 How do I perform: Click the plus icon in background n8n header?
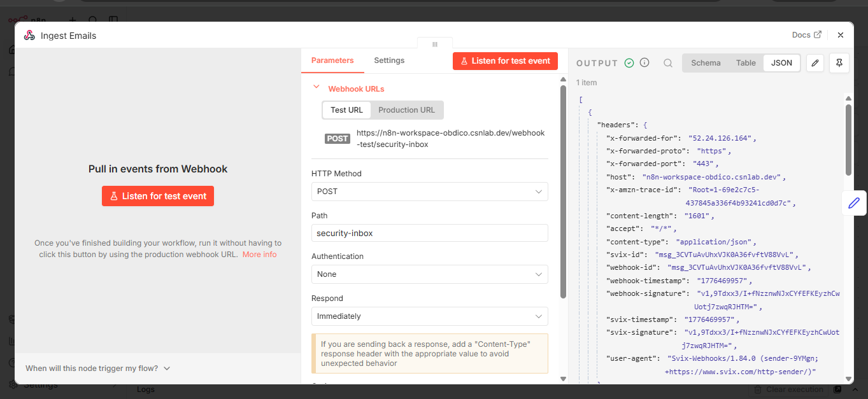click(x=72, y=20)
